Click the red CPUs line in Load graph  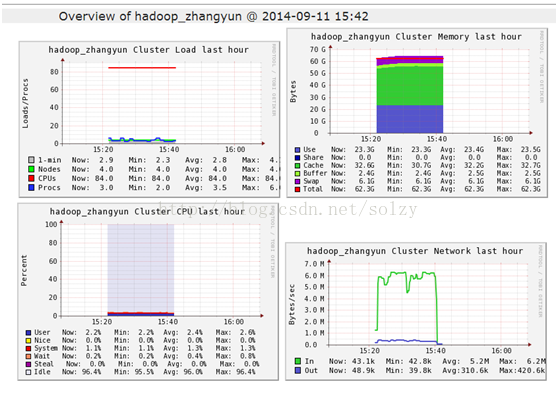click(142, 67)
